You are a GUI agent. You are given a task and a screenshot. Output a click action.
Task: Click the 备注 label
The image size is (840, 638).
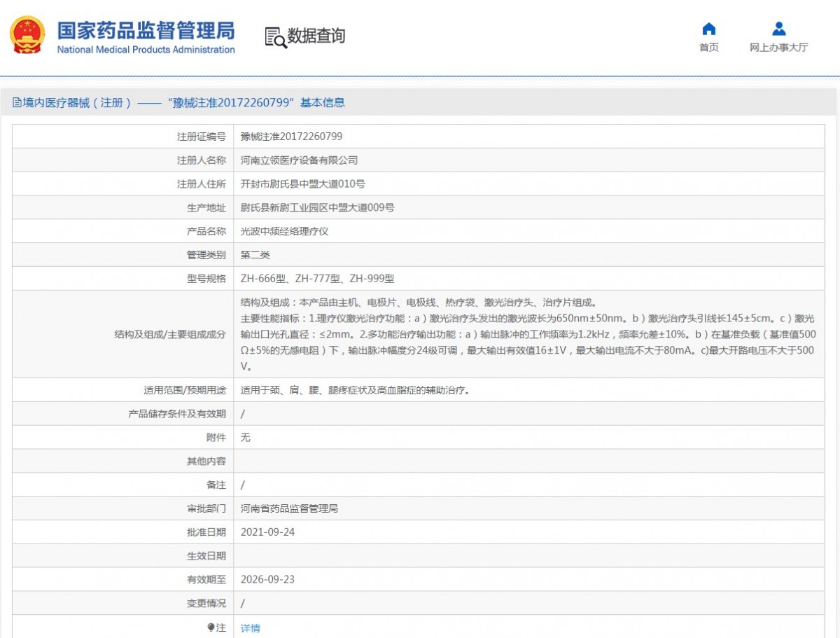[216, 485]
